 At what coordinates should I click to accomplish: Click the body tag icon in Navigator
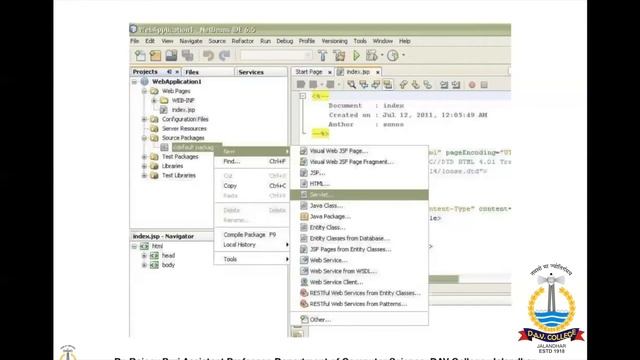pyautogui.click(x=154, y=265)
